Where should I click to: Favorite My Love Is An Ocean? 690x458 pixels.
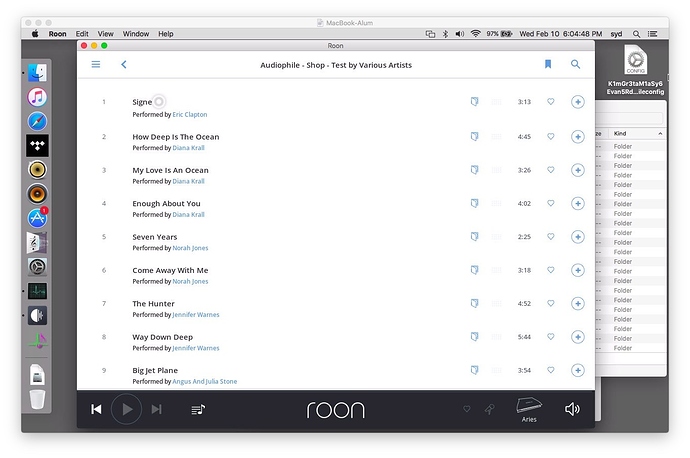point(551,170)
